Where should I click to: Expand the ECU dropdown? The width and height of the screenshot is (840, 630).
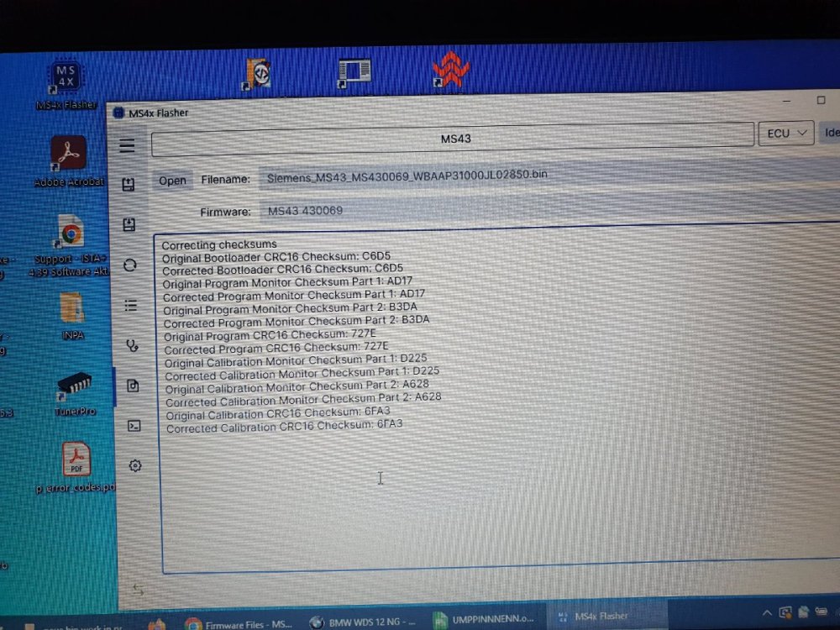(x=786, y=134)
